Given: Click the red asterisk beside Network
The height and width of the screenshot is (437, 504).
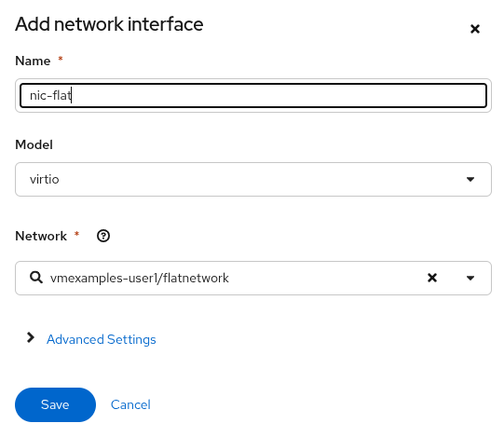Looking at the screenshot, I should pos(76,234).
